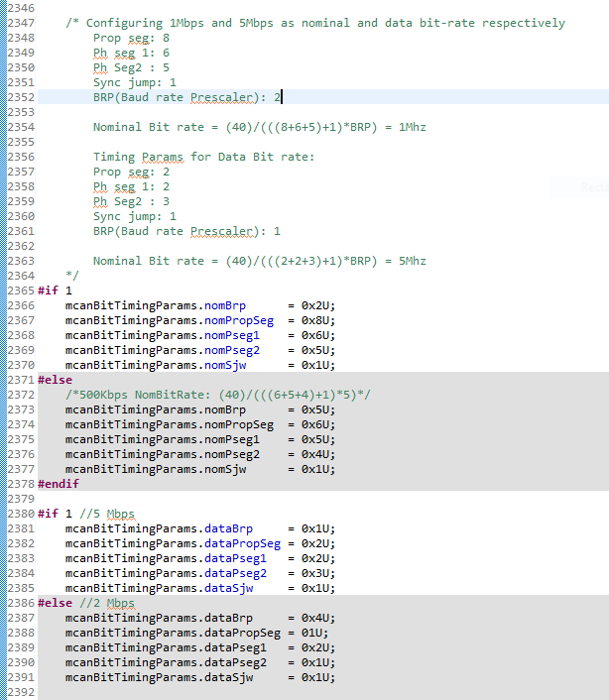
Task: Click value '0x5U' on line 2373
Action: [x=314, y=409]
